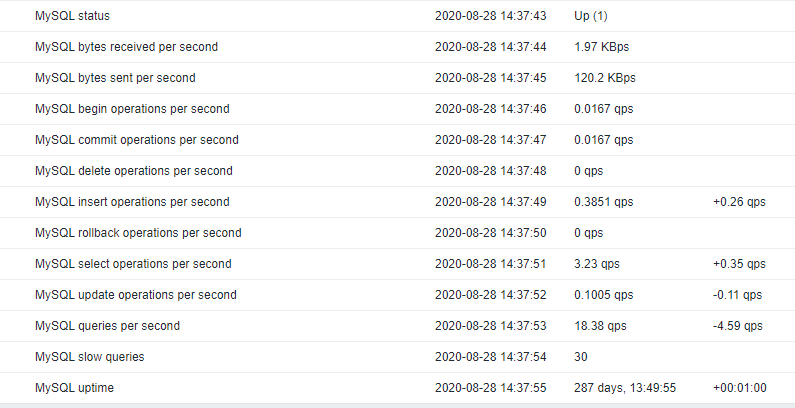The height and width of the screenshot is (408, 795).
Task: Click MySQL insert operations per second name
Action: click(x=132, y=202)
